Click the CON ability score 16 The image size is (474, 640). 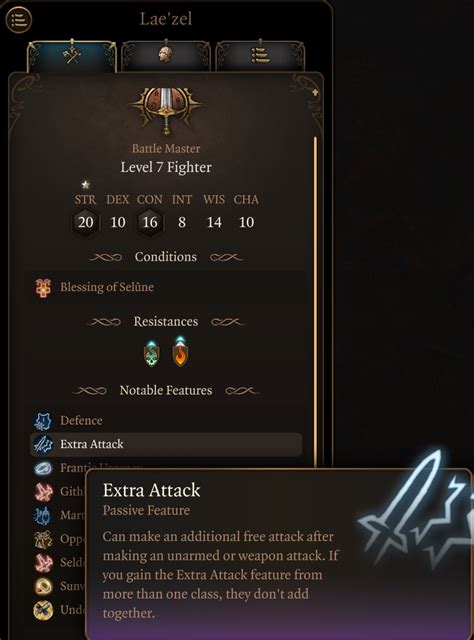click(x=150, y=222)
